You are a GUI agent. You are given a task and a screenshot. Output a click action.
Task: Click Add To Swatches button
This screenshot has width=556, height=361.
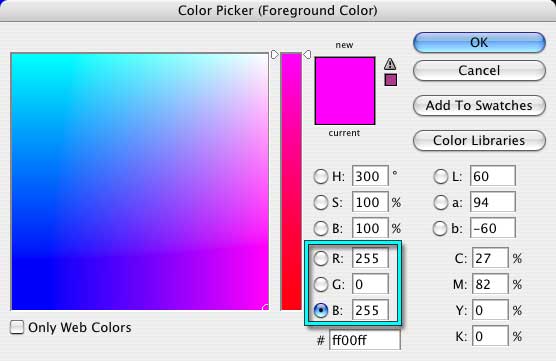(x=479, y=105)
